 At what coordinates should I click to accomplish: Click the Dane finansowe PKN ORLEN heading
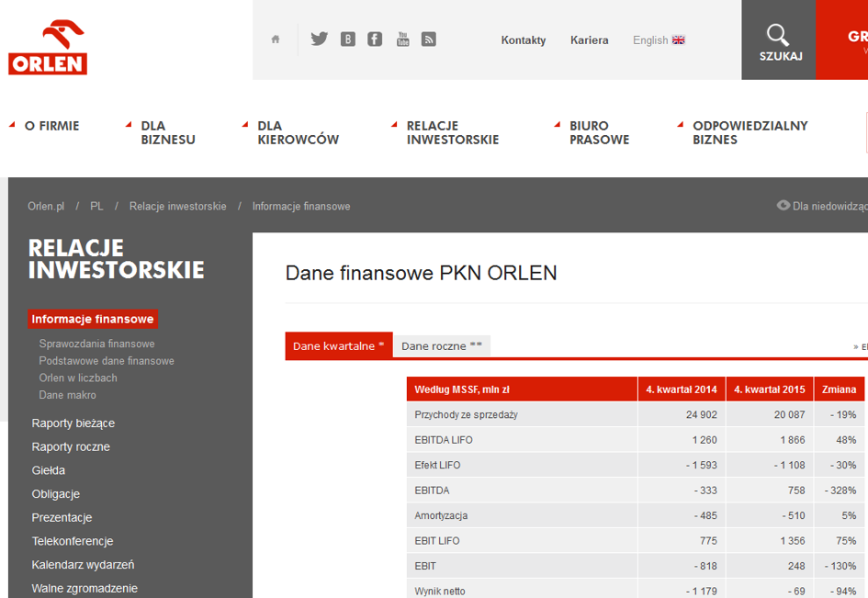tap(422, 273)
